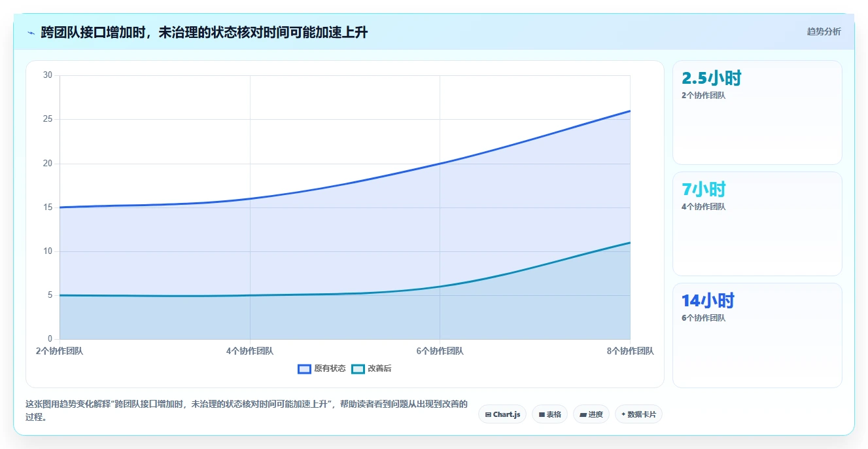Click the 6个协作团队 x-axis label

440,351
